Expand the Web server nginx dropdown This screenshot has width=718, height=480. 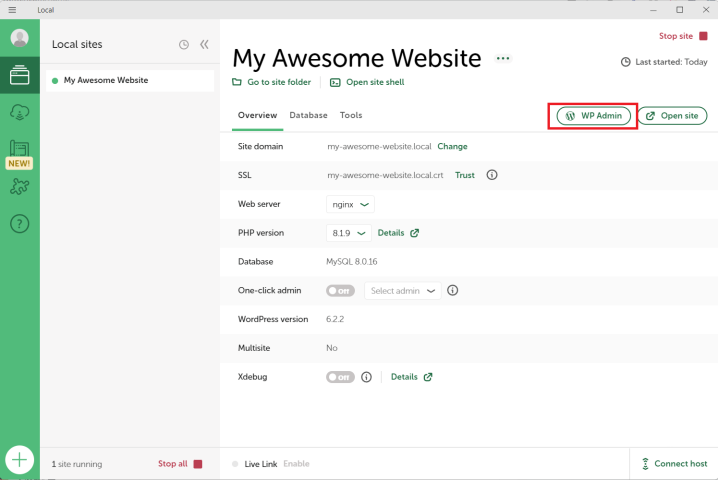(350, 204)
